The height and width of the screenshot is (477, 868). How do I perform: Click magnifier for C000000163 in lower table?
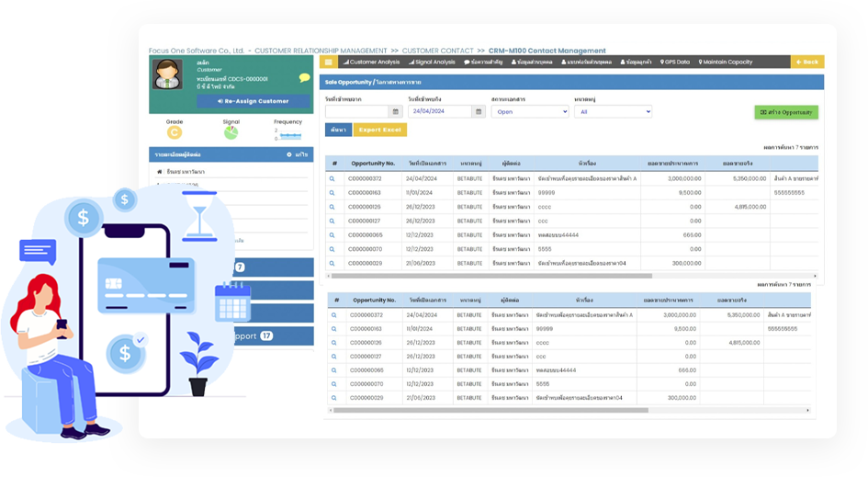point(333,329)
